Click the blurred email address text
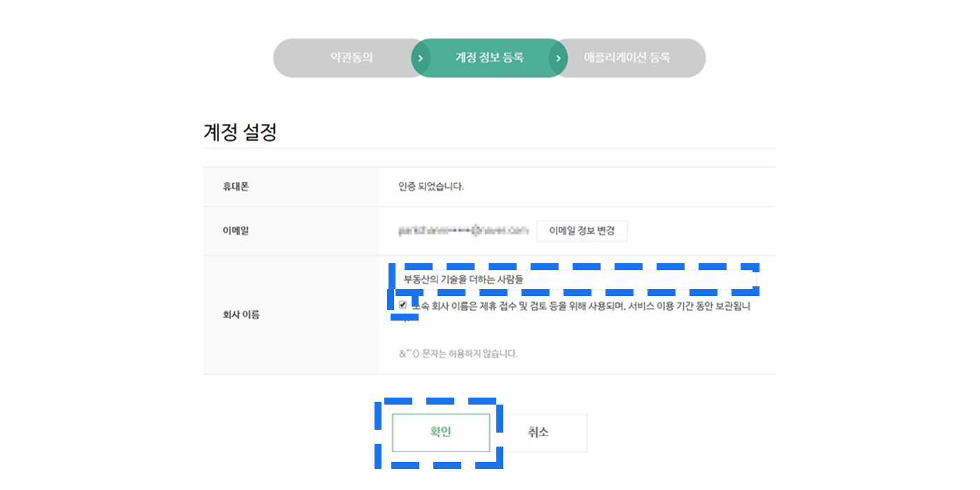The height and width of the screenshot is (490, 980). click(x=463, y=230)
